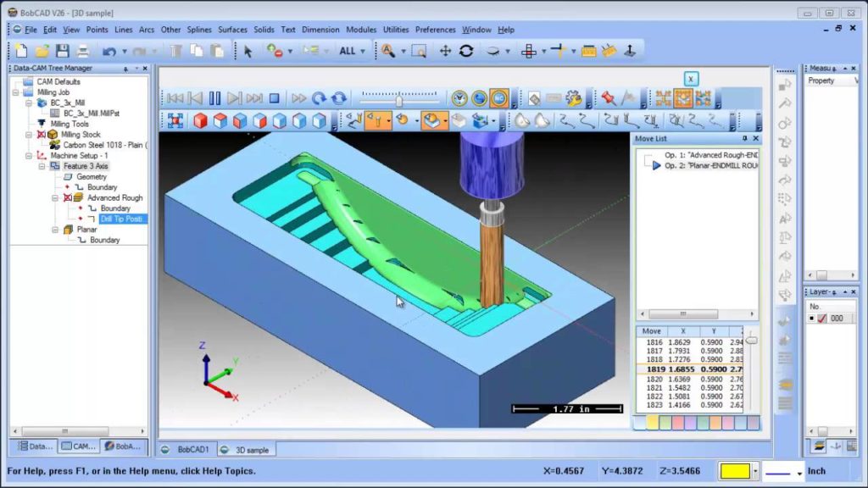Open the simulation settings gear icon
Screen dimensions: 868x488
click(574, 98)
